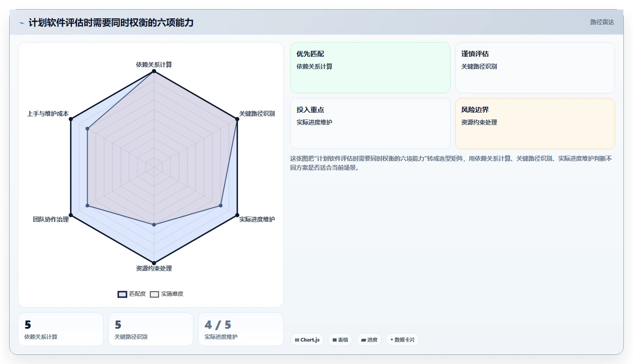Image resolution: width=633 pixels, height=364 pixels.
Task: Click the stat card showing 4 / 5
Action: pos(241,329)
